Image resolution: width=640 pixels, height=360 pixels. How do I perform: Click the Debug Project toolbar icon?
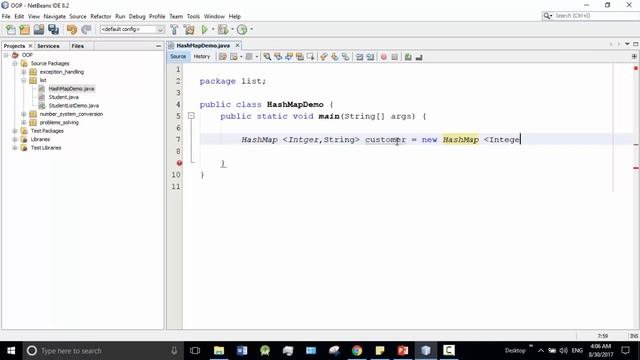click(223, 29)
